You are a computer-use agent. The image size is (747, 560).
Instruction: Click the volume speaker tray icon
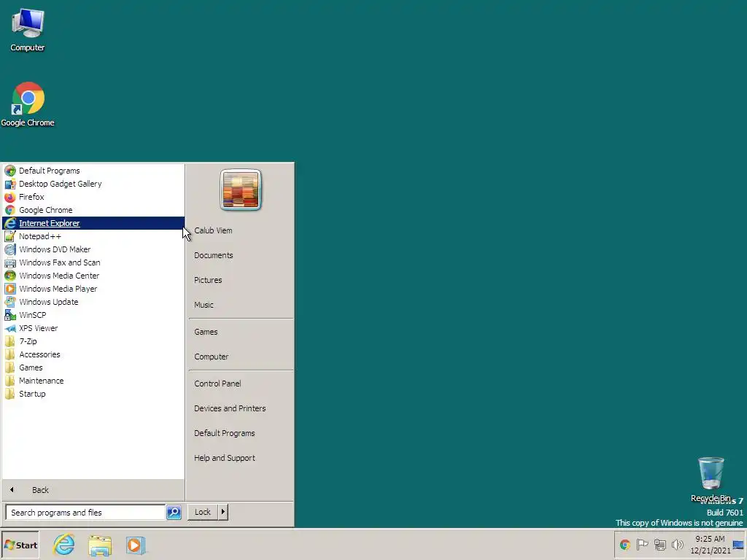coord(677,544)
